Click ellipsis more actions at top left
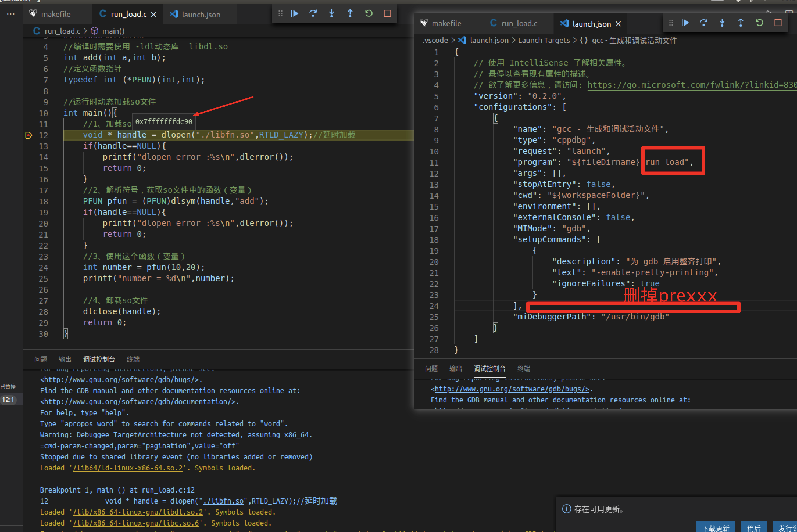The image size is (797, 532). click(x=10, y=14)
